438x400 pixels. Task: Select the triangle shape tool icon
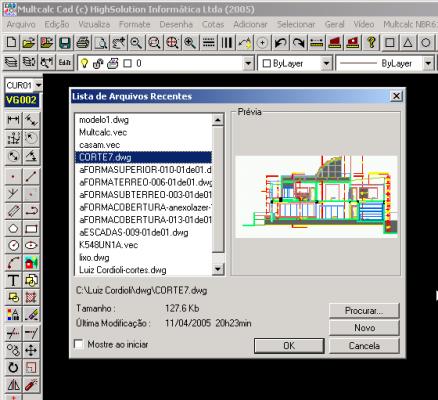pos(408,43)
